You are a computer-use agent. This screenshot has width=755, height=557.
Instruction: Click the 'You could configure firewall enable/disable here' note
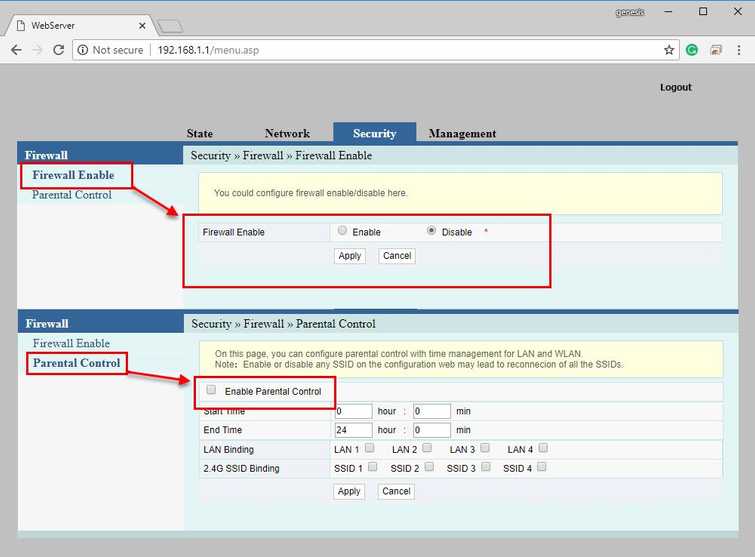[311, 193]
